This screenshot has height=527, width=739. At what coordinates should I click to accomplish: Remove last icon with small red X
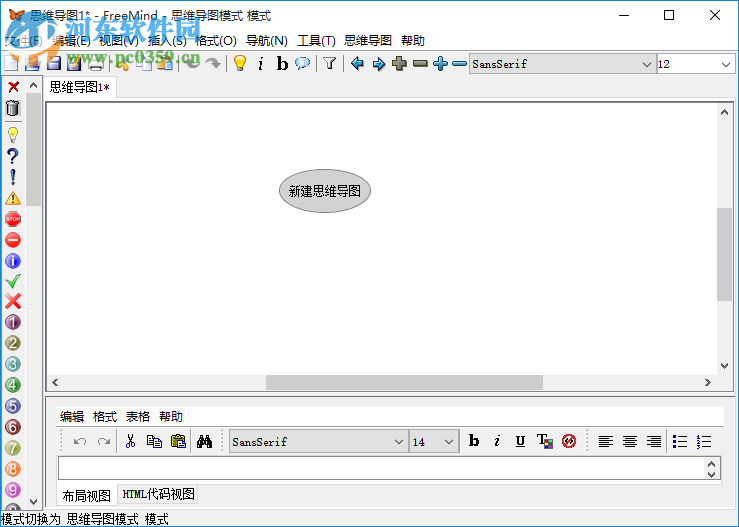point(13,87)
